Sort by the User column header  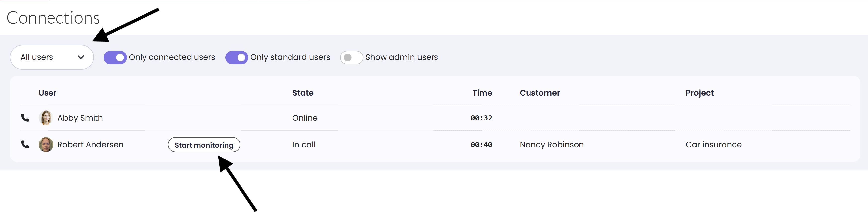(x=47, y=93)
